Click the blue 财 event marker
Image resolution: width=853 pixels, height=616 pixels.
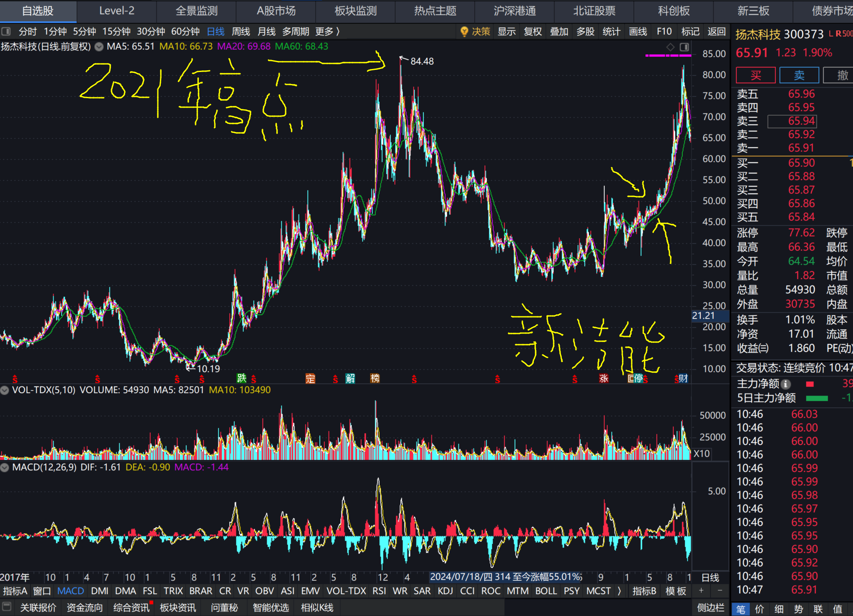tap(683, 378)
